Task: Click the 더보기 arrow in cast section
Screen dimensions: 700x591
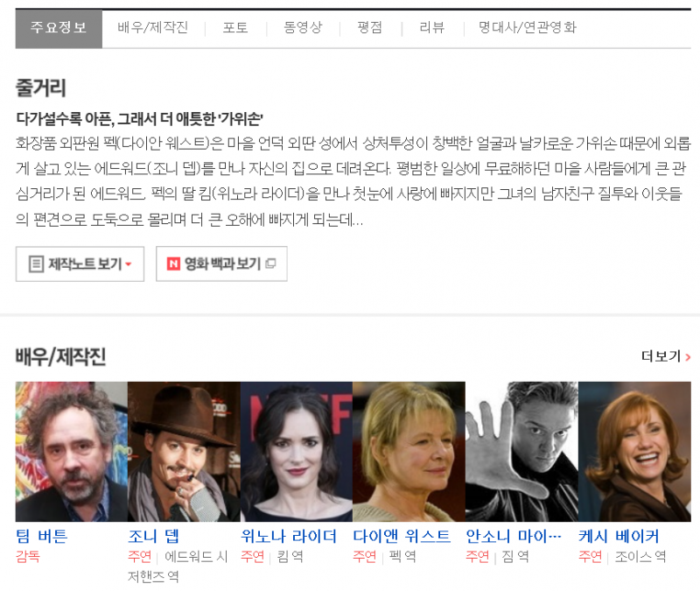Action: tap(689, 357)
